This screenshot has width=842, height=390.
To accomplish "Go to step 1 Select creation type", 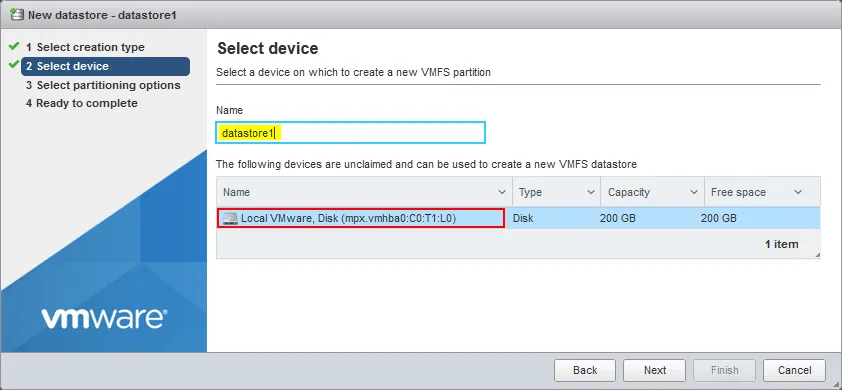I will tap(85, 47).
